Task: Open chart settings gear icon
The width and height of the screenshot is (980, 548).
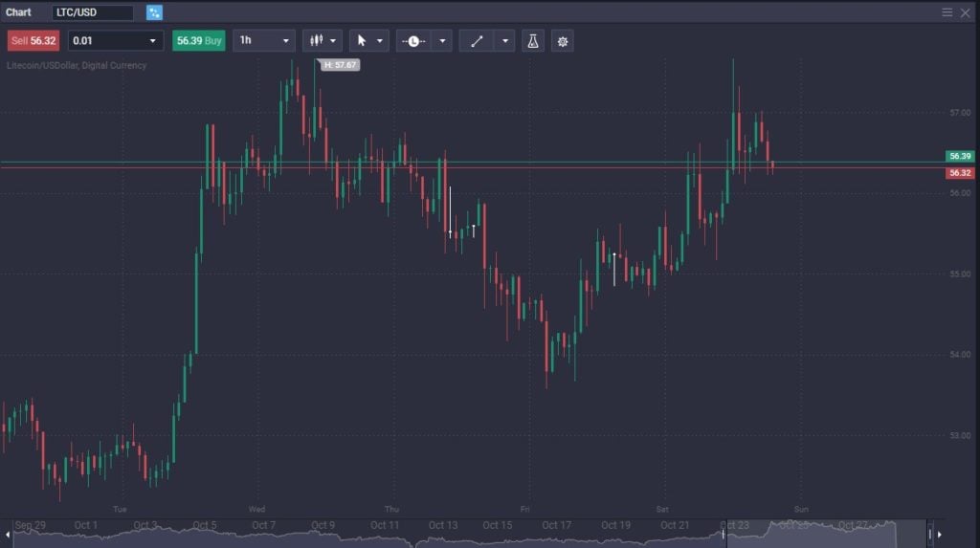Action: pos(563,41)
